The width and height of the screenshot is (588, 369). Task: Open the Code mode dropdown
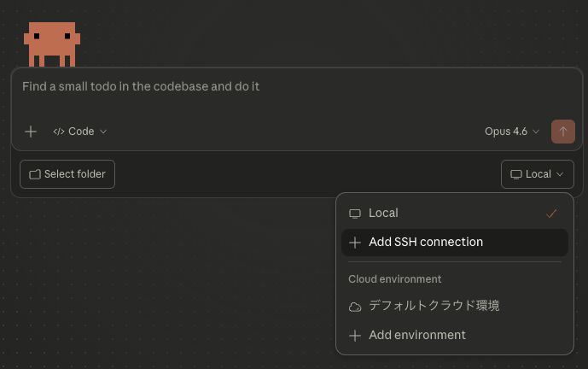pos(80,132)
